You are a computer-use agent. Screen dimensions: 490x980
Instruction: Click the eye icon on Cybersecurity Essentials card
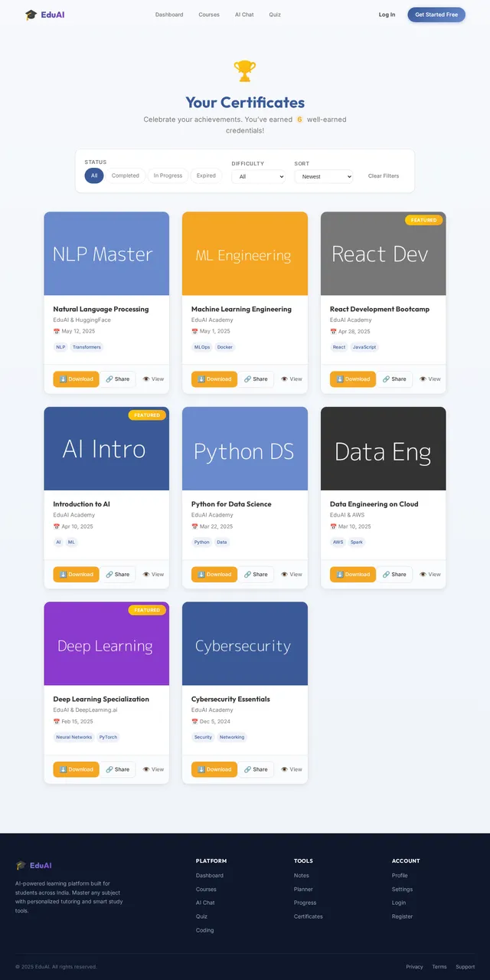285,769
